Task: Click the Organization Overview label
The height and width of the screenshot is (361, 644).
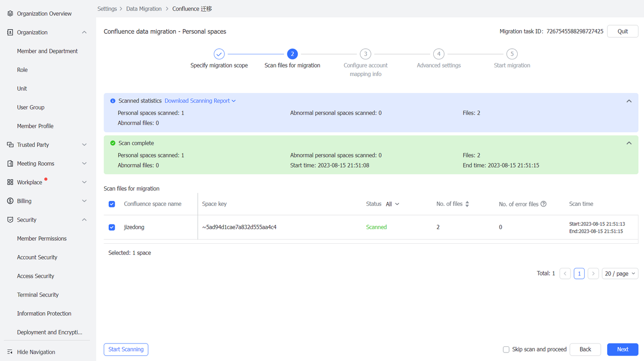Action: (x=44, y=14)
